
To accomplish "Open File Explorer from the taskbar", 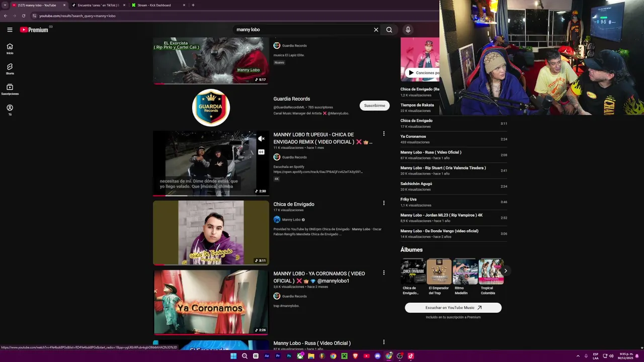I will point(311,356).
